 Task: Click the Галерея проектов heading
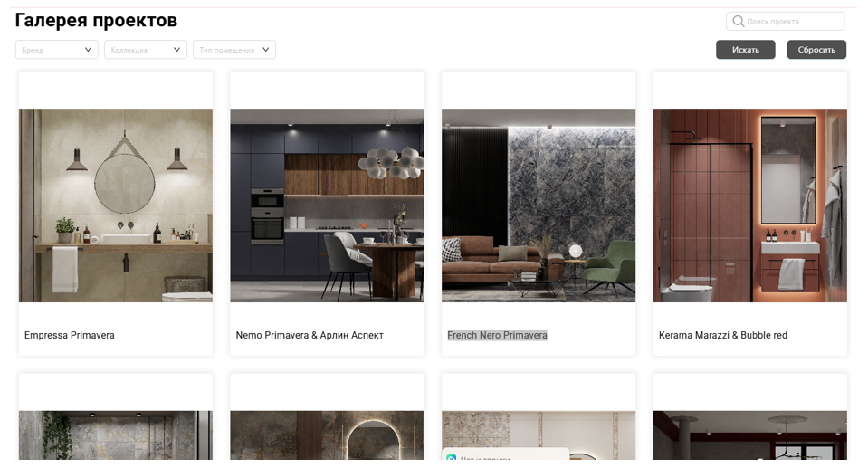[96, 21]
